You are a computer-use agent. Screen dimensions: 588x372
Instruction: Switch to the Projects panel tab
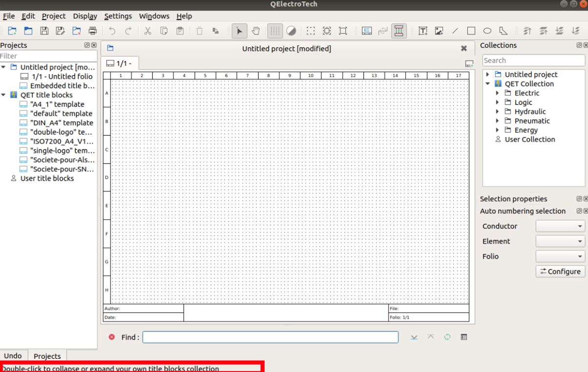click(47, 356)
